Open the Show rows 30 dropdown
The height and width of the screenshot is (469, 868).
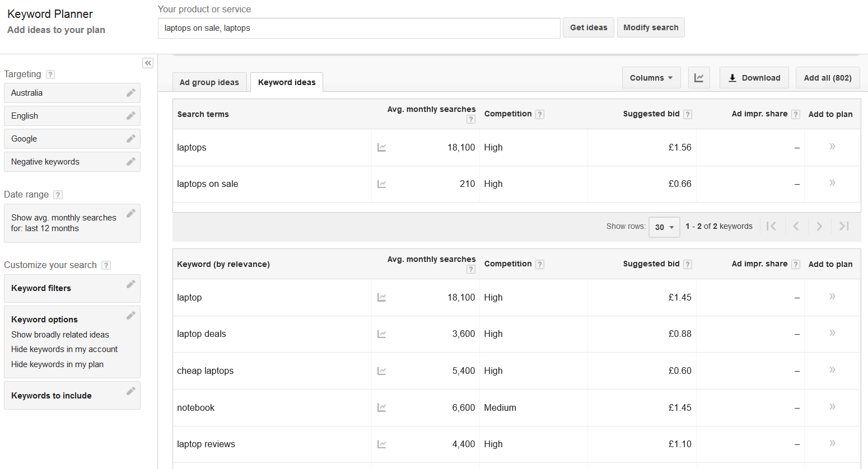[x=664, y=227]
